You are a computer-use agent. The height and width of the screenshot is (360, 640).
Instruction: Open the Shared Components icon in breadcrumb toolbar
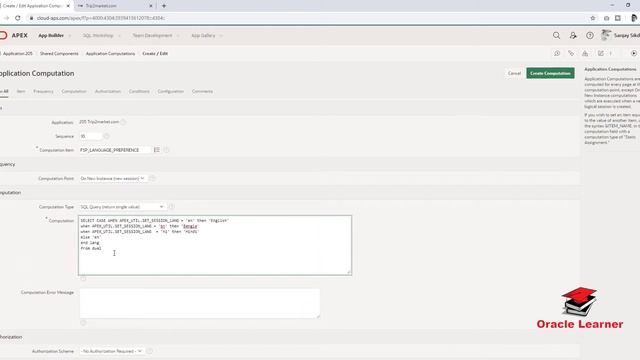571,53
